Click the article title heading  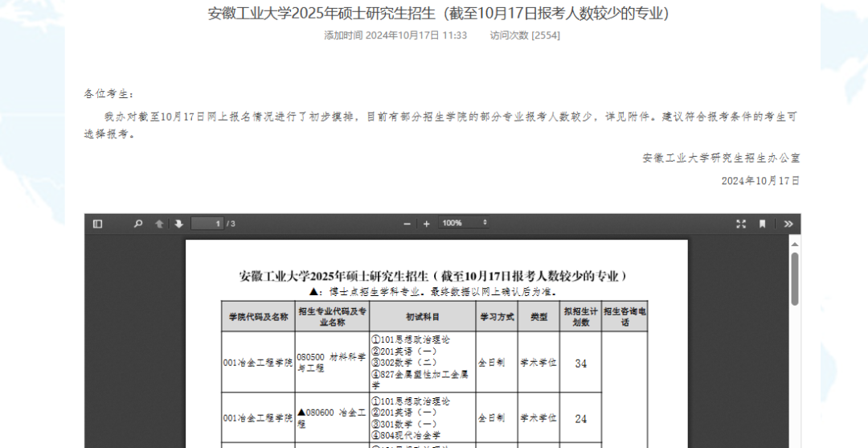439,14
